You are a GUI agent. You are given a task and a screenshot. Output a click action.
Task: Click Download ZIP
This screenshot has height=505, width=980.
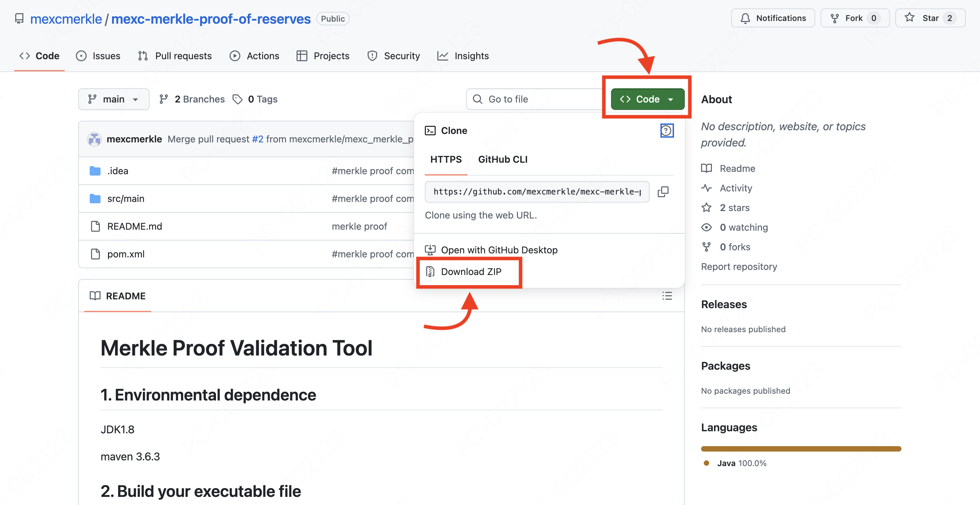coord(471,272)
